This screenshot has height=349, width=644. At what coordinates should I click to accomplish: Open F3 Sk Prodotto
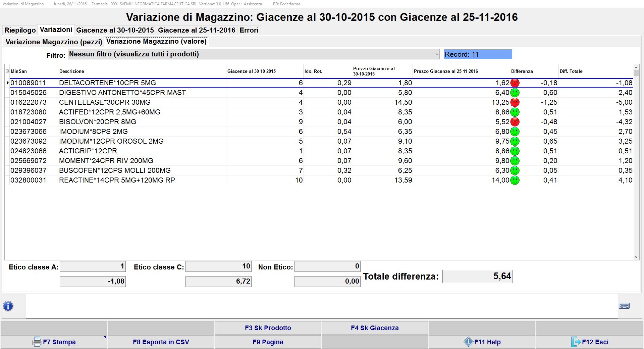point(268,328)
